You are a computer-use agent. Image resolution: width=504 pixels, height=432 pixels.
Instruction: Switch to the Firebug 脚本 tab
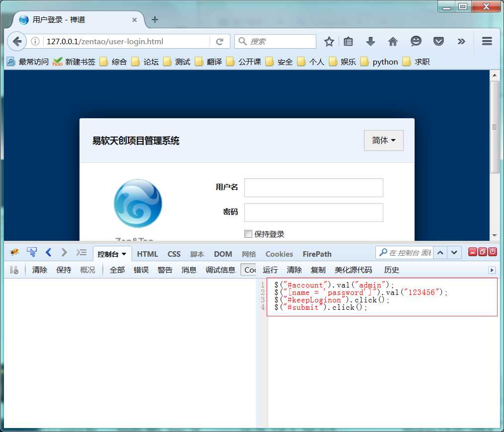point(197,254)
